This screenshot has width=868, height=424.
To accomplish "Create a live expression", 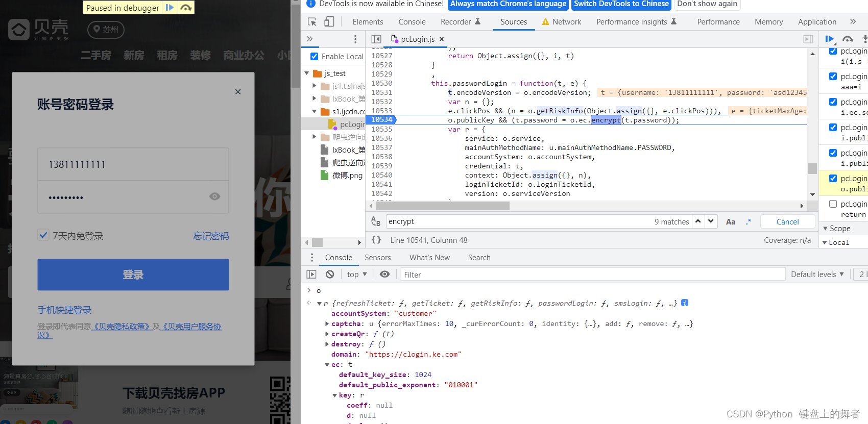I will 384,275.
